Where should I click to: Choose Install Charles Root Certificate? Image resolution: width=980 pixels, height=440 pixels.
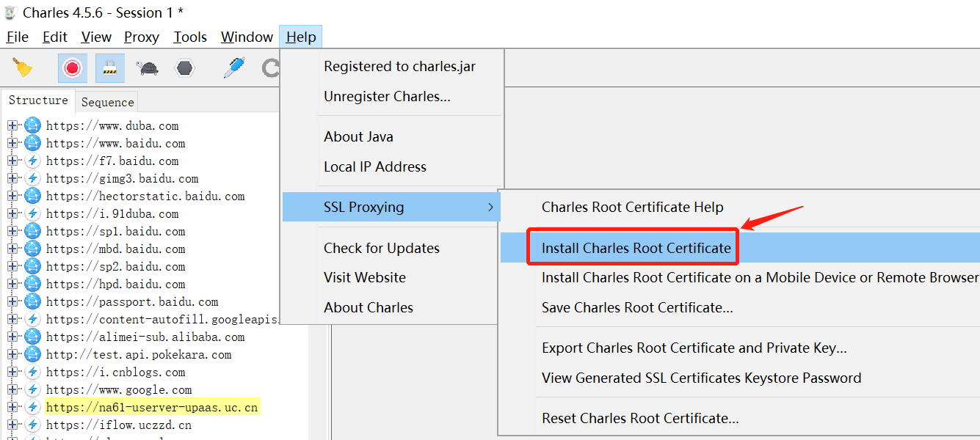coord(636,249)
